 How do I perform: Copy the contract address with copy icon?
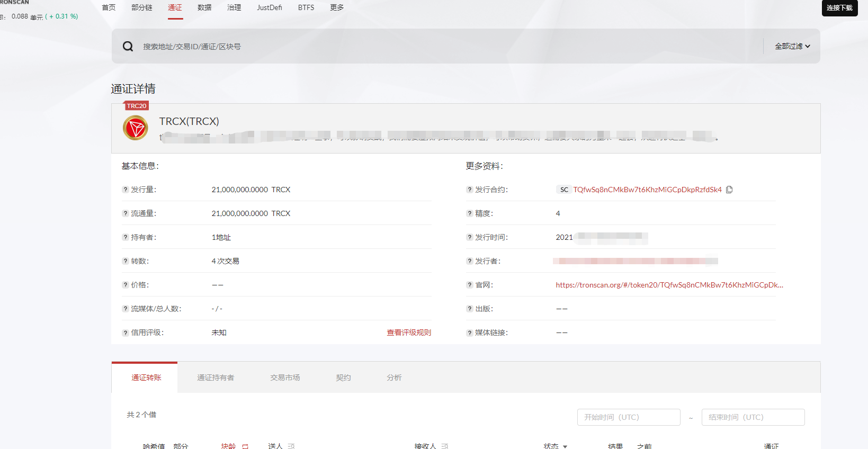coord(729,190)
